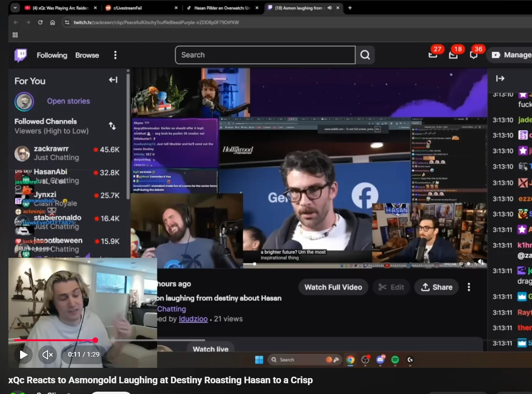Collapse the For You sidebar
The height and width of the screenshot is (394, 532).
(113, 80)
